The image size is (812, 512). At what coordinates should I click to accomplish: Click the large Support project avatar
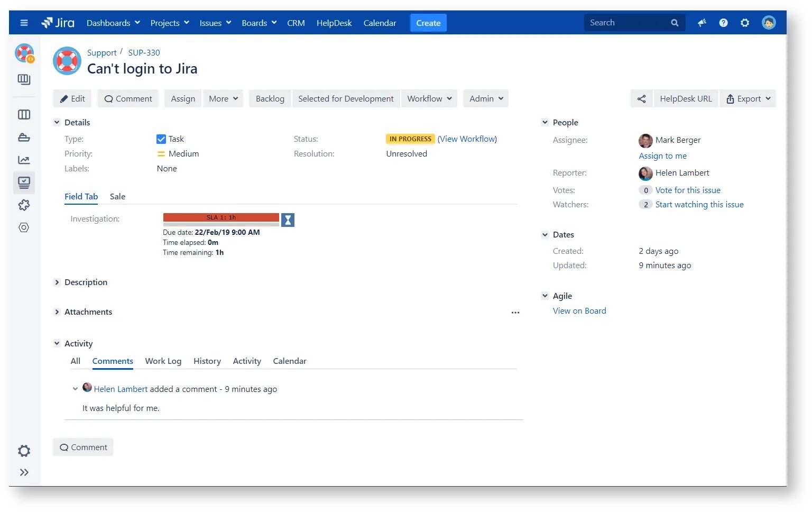67,61
